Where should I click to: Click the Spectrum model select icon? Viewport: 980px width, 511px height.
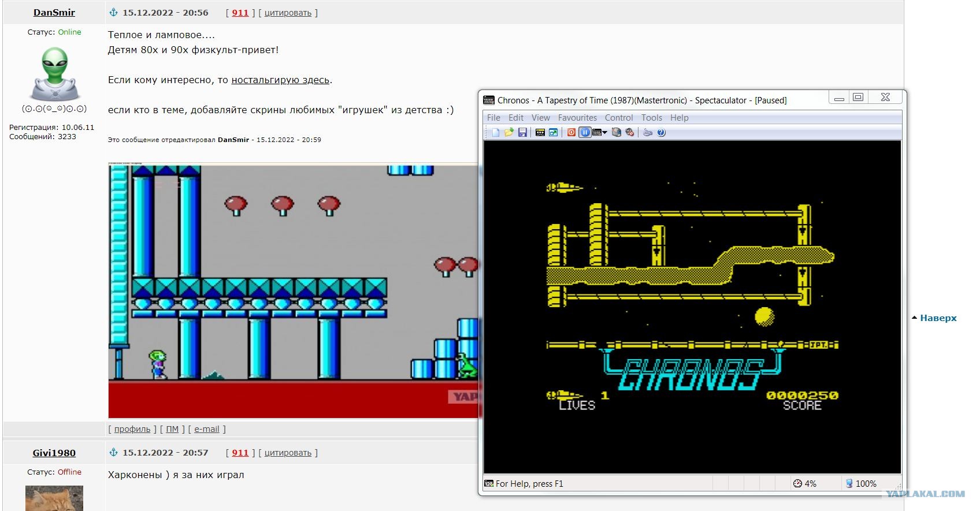pyautogui.click(x=597, y=132)
